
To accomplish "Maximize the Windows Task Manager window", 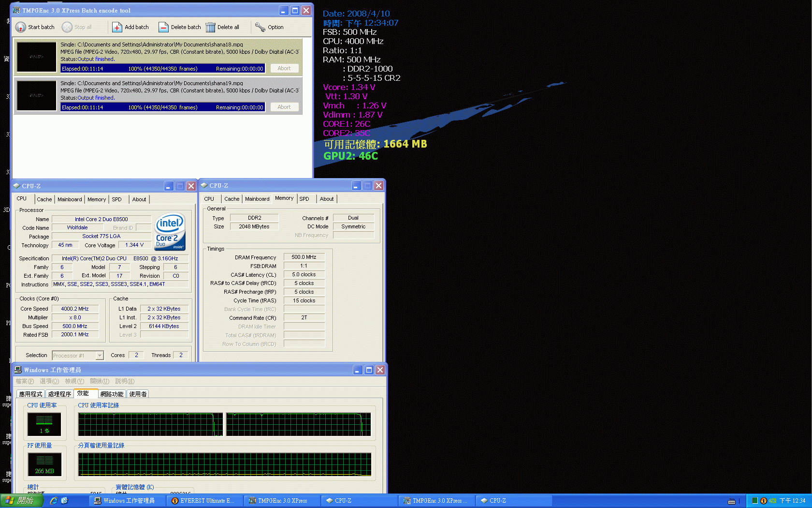I will [x=369, y=370].
